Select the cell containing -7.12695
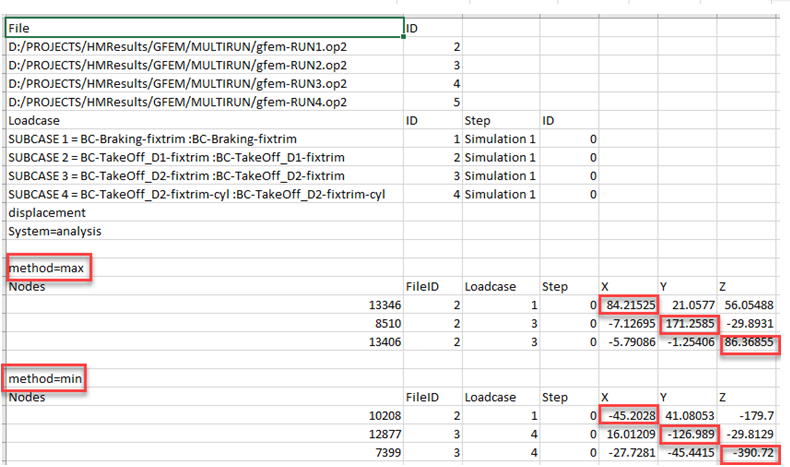This screenshot has height=467, width=790. 628,323
